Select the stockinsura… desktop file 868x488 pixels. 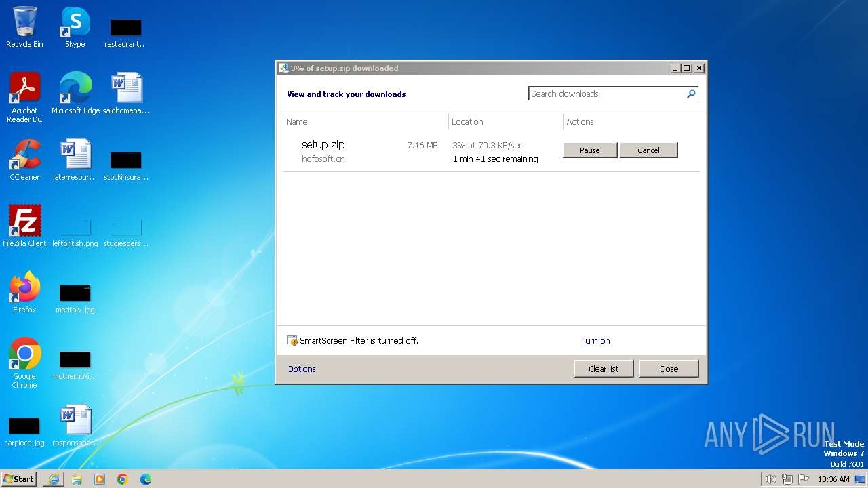point(125,166)
